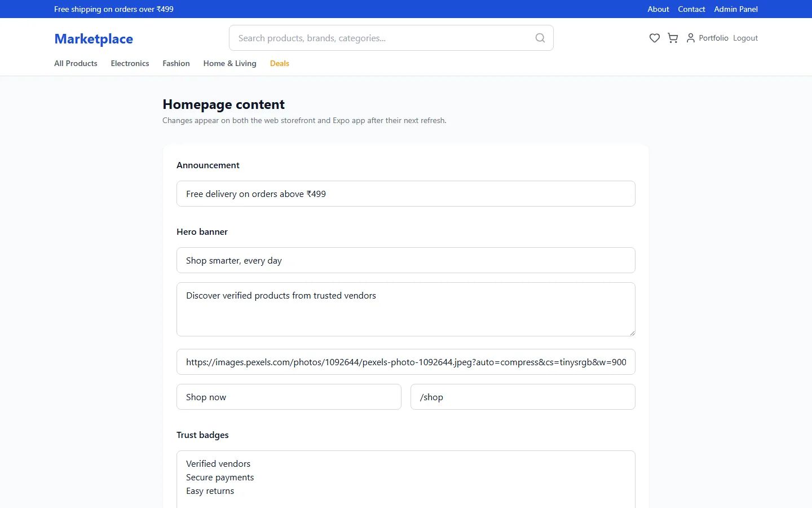The image size is (812, 508).
Task: Open the Portfolio account link
Action: (x=713, y=38)
